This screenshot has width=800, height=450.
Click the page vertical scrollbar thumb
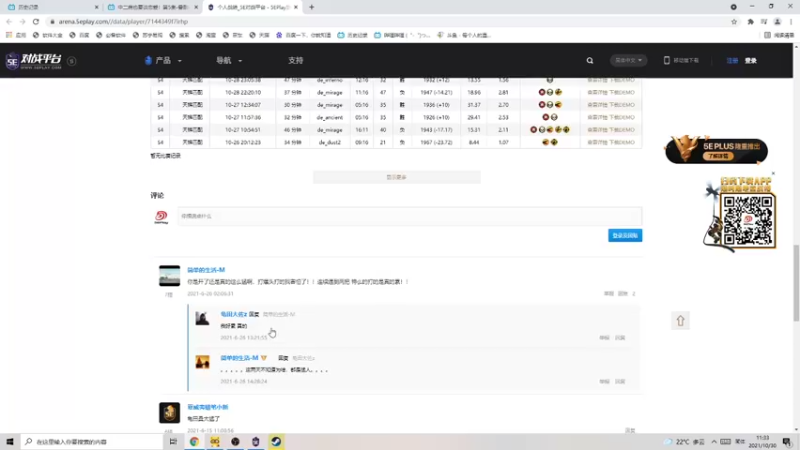tap(796, 283)
